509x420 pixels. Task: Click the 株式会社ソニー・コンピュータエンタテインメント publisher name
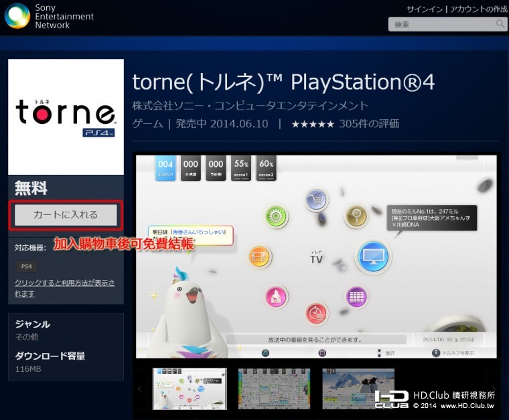(x=250, y=105)
